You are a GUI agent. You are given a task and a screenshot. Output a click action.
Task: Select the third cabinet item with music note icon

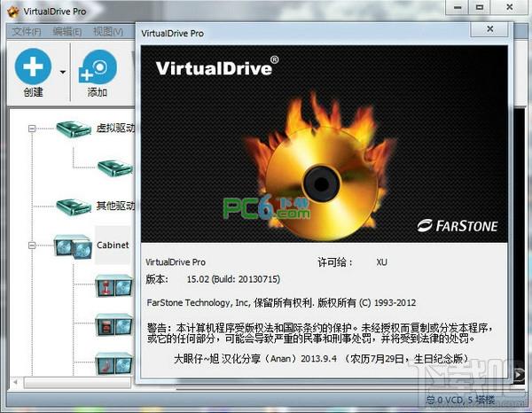coord(113,364)
